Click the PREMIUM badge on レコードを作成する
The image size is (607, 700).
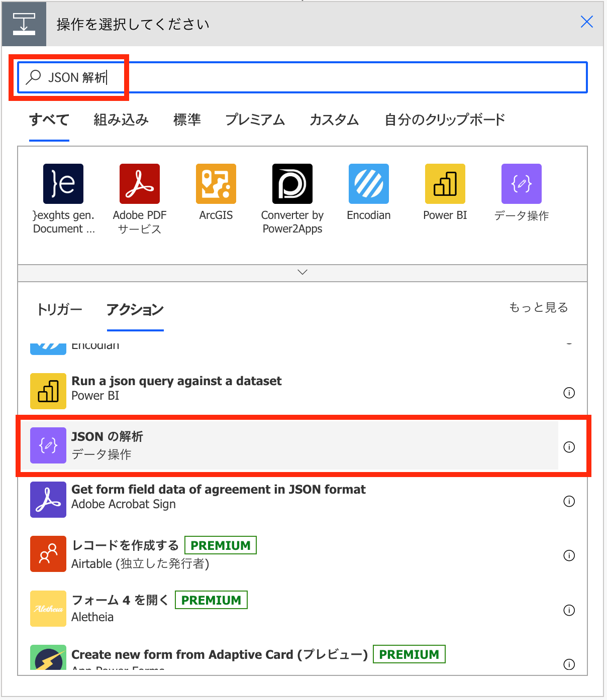tap(221, 545)
